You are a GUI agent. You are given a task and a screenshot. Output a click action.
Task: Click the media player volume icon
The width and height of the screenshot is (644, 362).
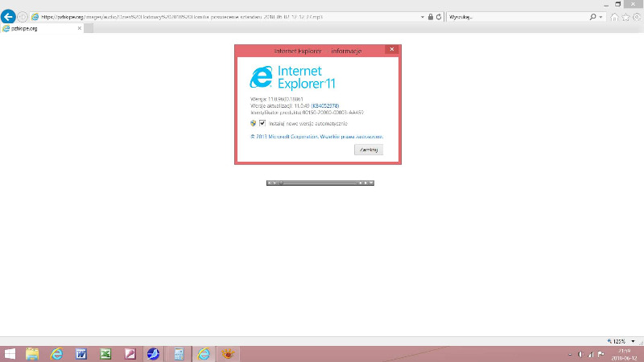[269, 183]
